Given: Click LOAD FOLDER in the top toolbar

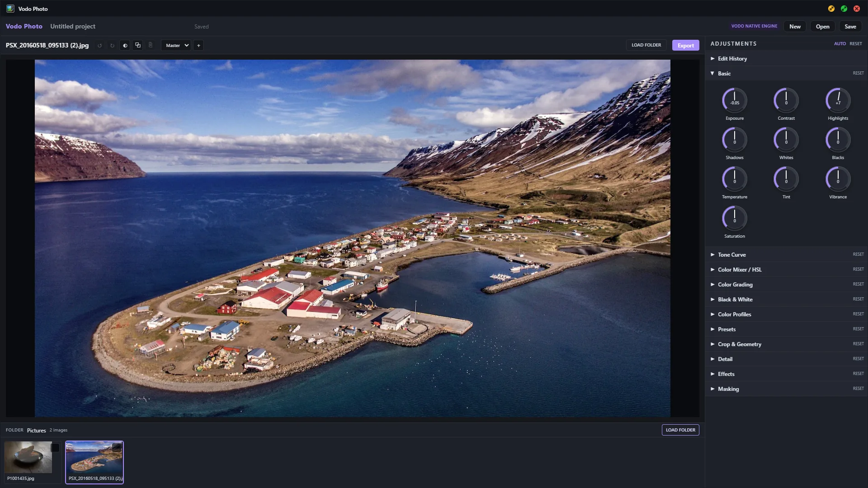Looking at the screenshot, I should pyautogui.click(x=646, y=45).
